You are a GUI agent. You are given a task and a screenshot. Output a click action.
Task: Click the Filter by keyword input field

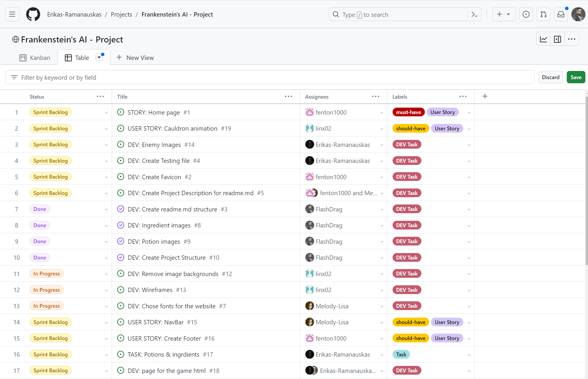point(269,77)
